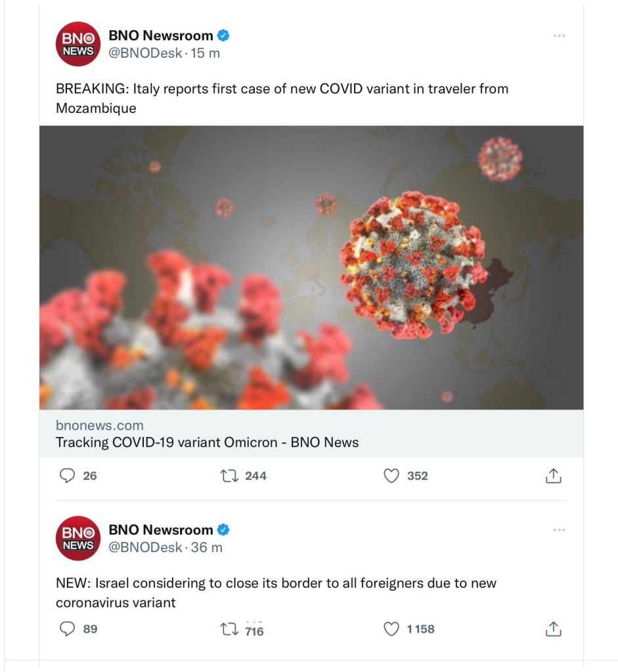Click the 36 m timestamp
The image size is (618, 672).
click(x=207, y=547)
